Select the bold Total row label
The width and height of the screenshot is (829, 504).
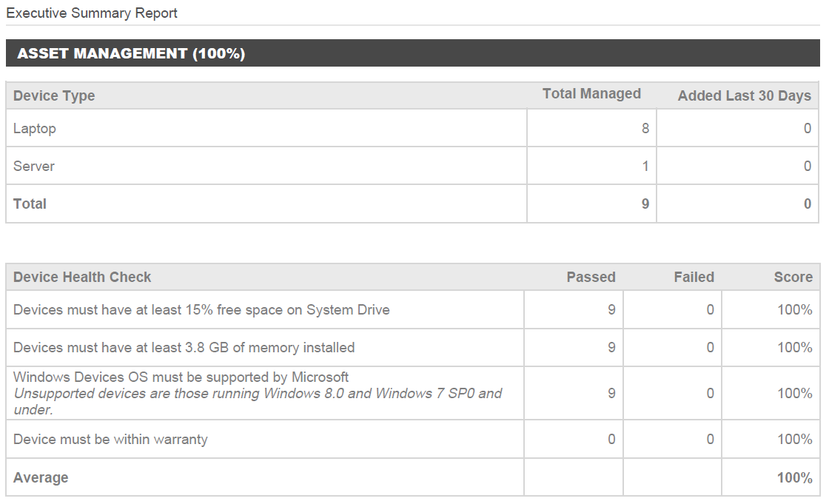(x=30, y=204)
